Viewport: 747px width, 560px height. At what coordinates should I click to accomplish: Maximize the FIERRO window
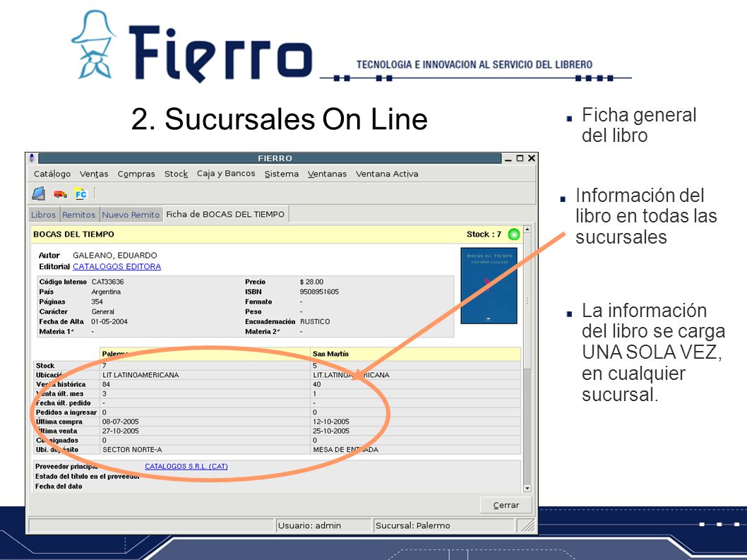(x=520, y=158)
